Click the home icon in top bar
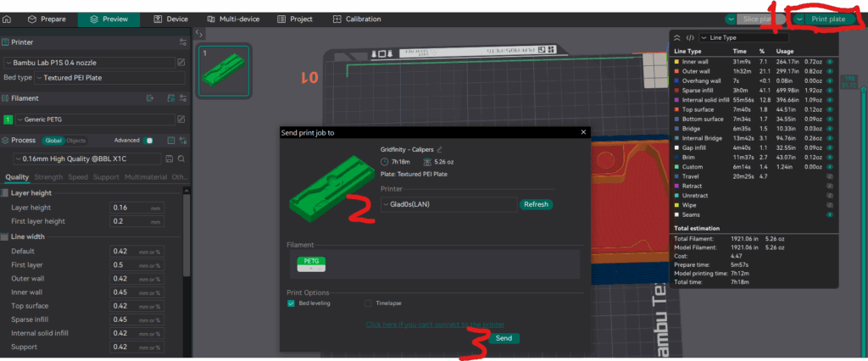The width and height of the screenshot is (868, 361). point(7,19)
